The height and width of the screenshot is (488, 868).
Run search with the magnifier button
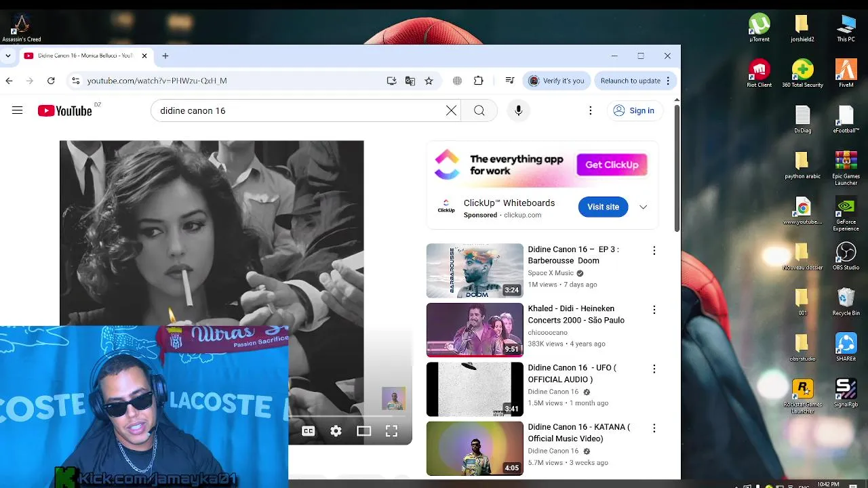pos(479,110)
